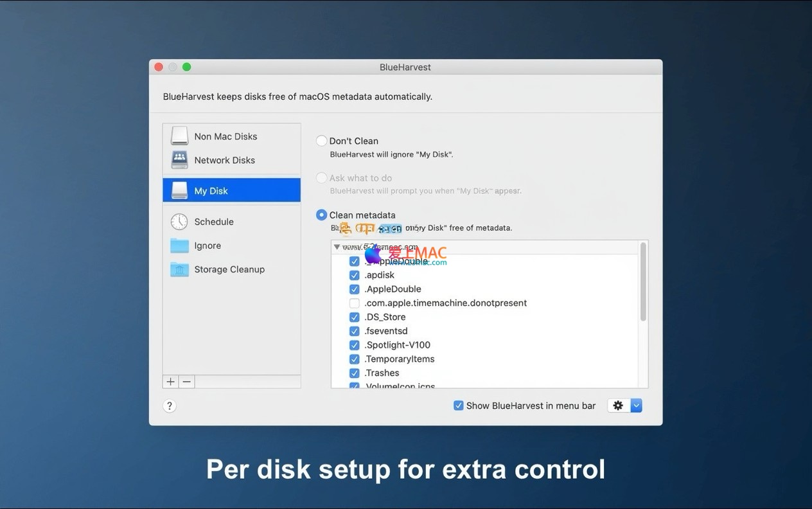Open the Storage Cleanup folder icon
Screen dimensions: 812x509
179,269
